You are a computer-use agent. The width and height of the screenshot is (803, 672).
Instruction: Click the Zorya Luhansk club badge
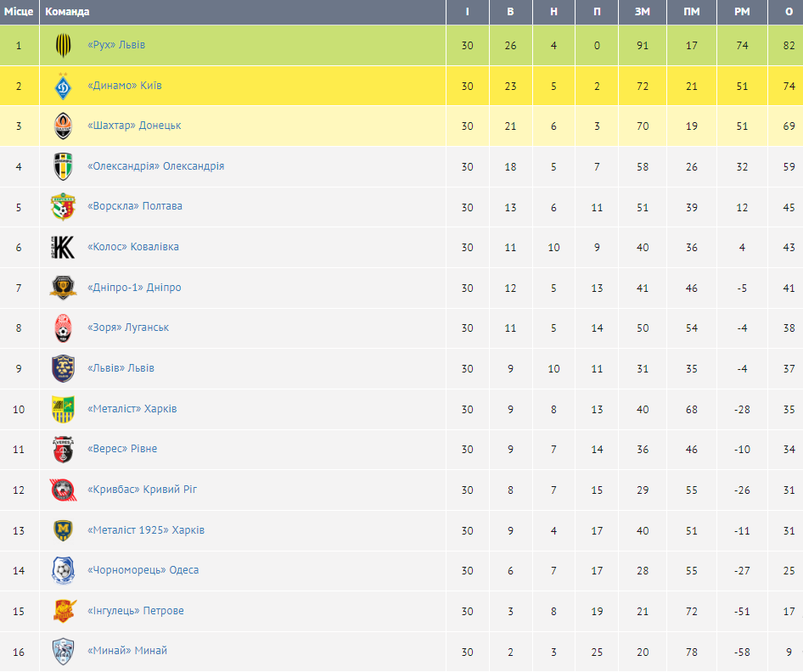tap(63, 328)
